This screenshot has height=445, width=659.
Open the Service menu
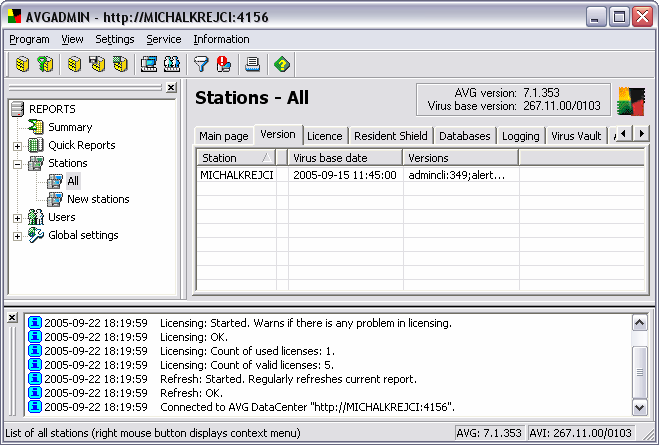pos(163,39)
